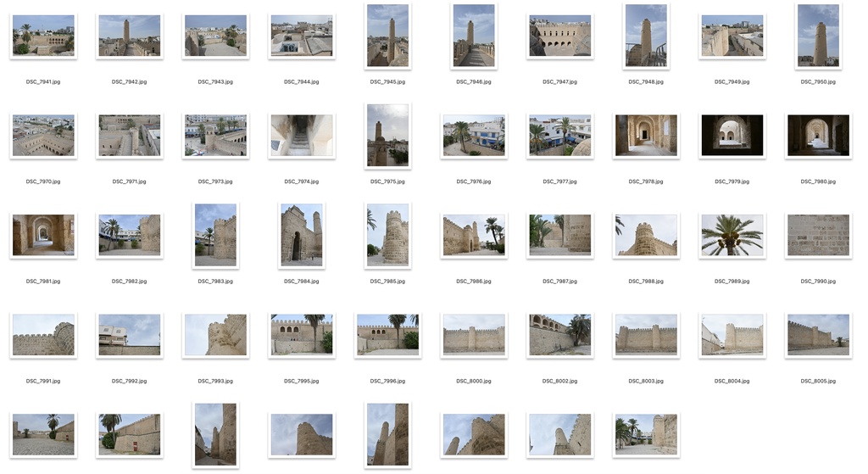Select the label DSC_7988.jpg
This screenshot has width=868, height=474.
[x=646, y=282]
